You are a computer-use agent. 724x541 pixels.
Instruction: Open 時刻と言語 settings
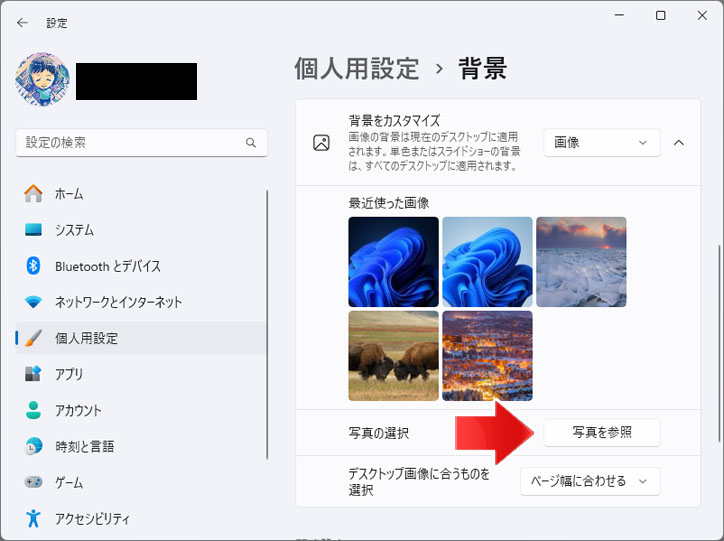click(141, 446)
